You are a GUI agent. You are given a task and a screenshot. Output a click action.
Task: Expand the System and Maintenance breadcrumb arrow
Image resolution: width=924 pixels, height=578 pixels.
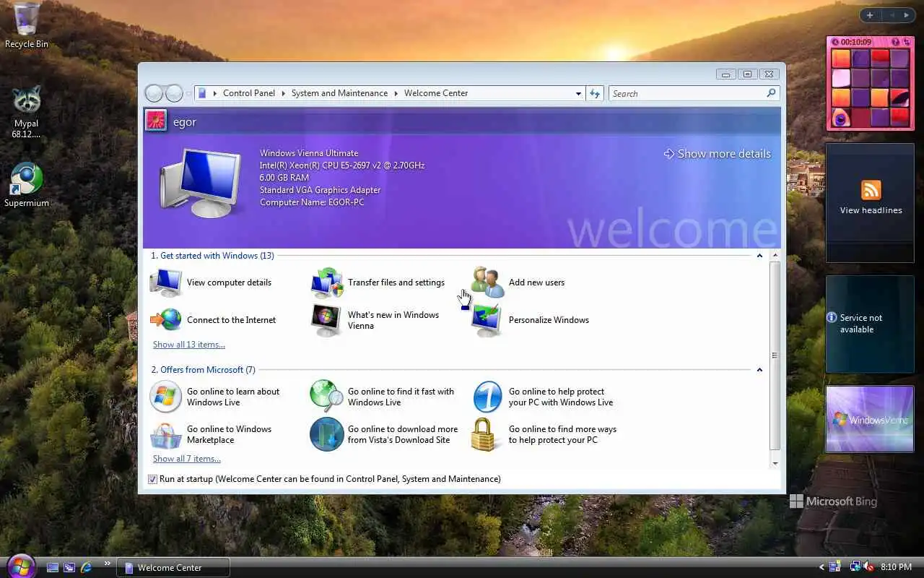tap(396, 93)
